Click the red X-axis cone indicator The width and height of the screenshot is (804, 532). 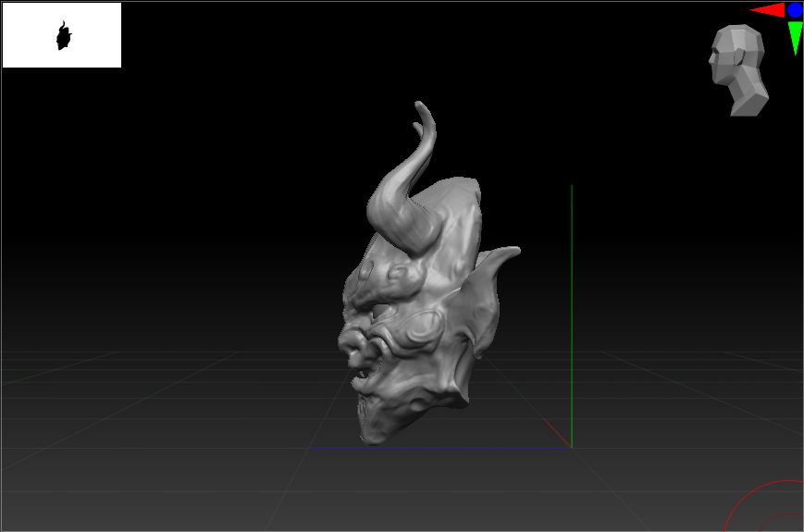coord(768,10)
